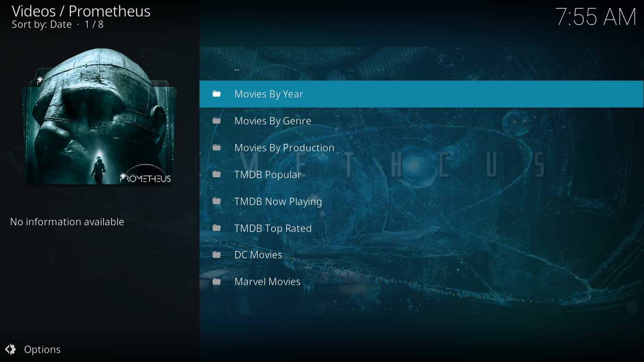Click the folder icon beside DC Movies

coord(216,255)
